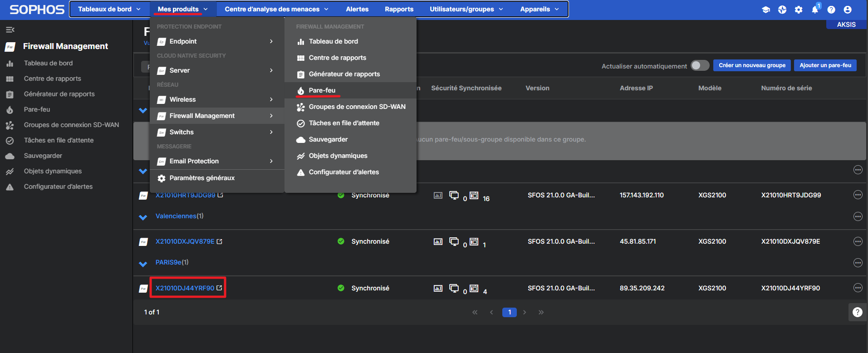Viewport: 868px width, 353px height.
Task: Open the Sophos training graduation cap icon
Action: [766, 10]
